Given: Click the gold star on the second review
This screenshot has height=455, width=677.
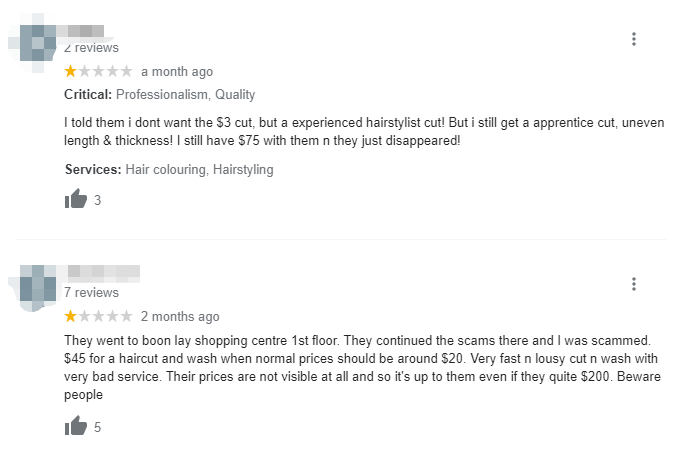Looking at the screenshot, I should (x=71, y=316).
